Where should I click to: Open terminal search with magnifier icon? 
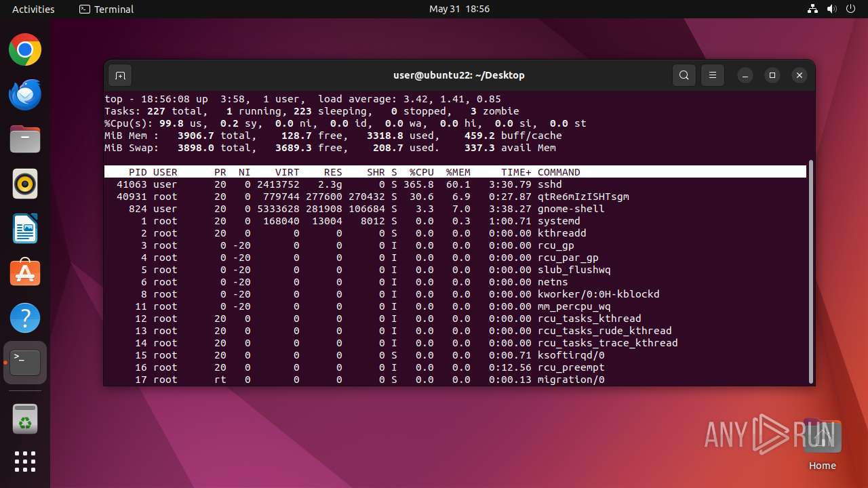pyautogui.click(x=684, y=75)
